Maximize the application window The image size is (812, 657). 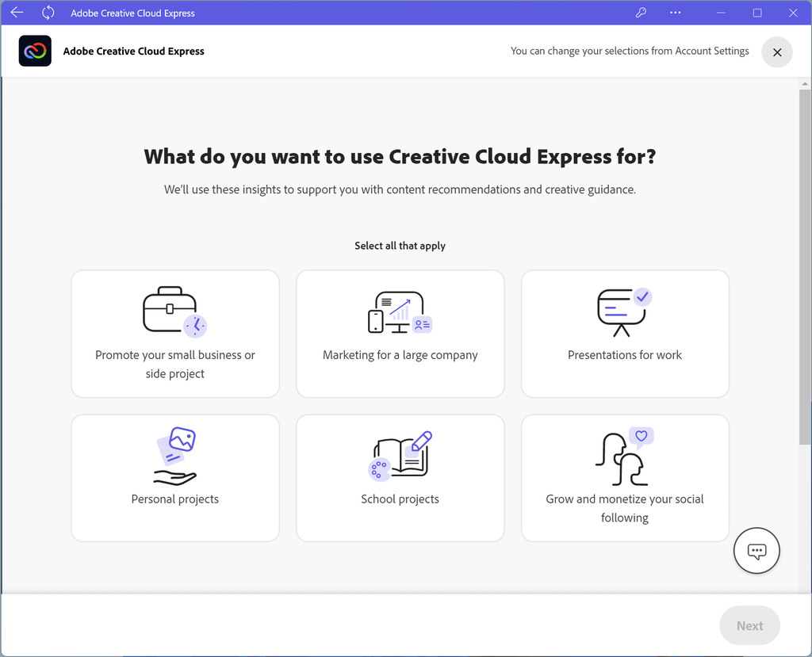[757, 13]
